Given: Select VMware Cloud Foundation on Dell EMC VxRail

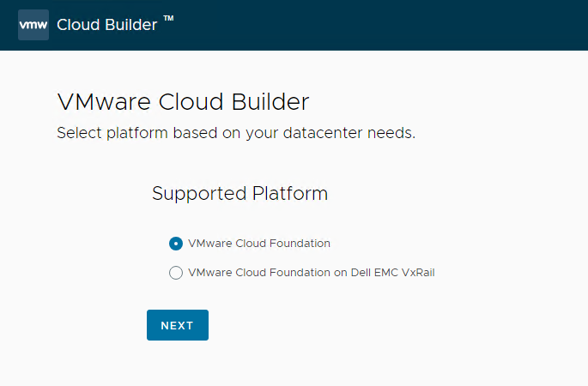Looking at the screenshot, I should click(x=176, y=273).
